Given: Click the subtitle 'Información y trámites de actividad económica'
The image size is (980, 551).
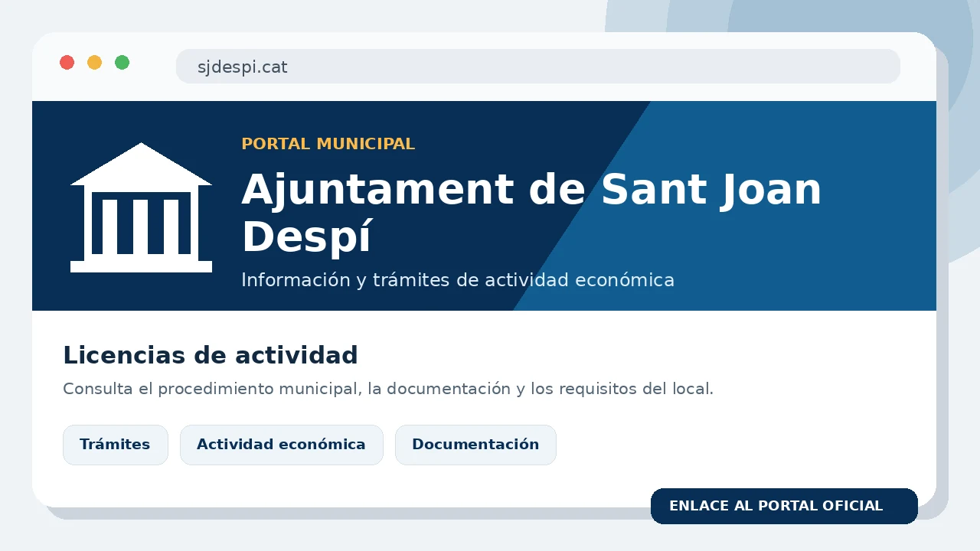Looking at the screenshot, I should click(x=458, y=280).
